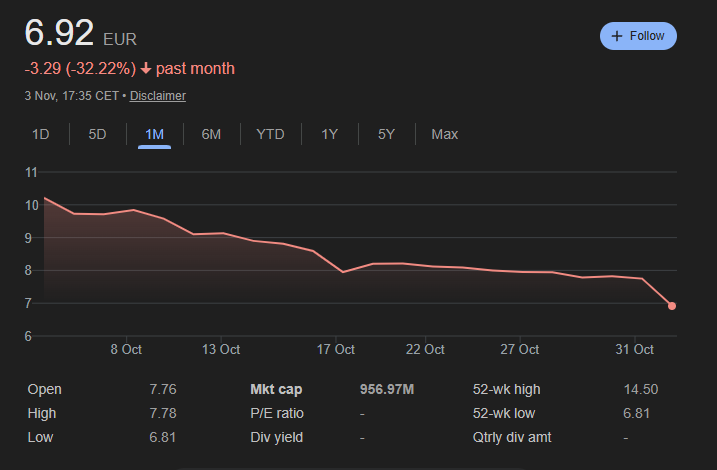Select the 1Y time range

[x=329, y=134]
